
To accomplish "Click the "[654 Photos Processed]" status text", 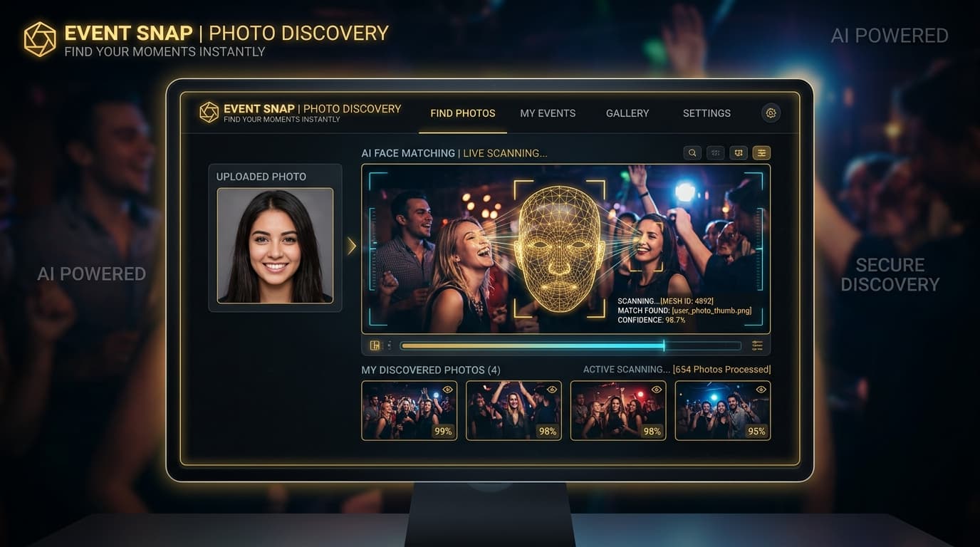I will pos(721,370).
